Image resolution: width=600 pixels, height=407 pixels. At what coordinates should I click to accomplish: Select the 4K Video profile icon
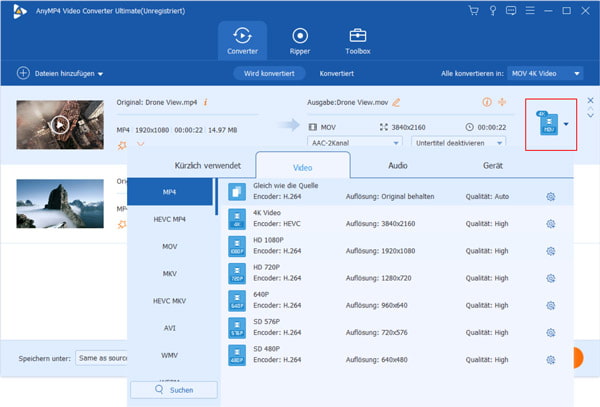coord(237,218)
